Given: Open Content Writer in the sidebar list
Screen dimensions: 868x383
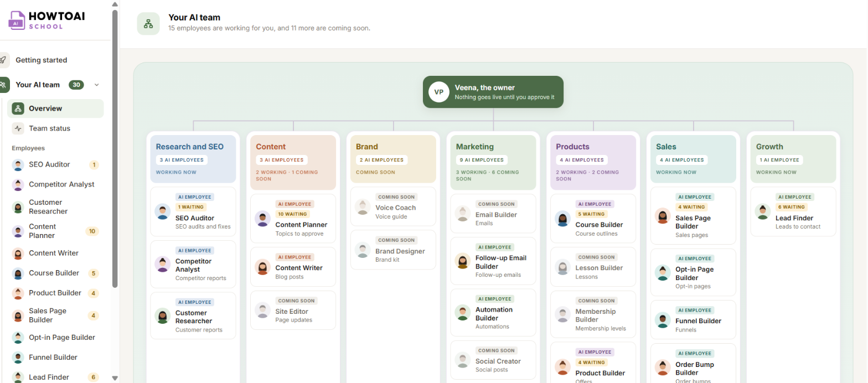Looking at the screenshot, I should (x=55, y=253).
